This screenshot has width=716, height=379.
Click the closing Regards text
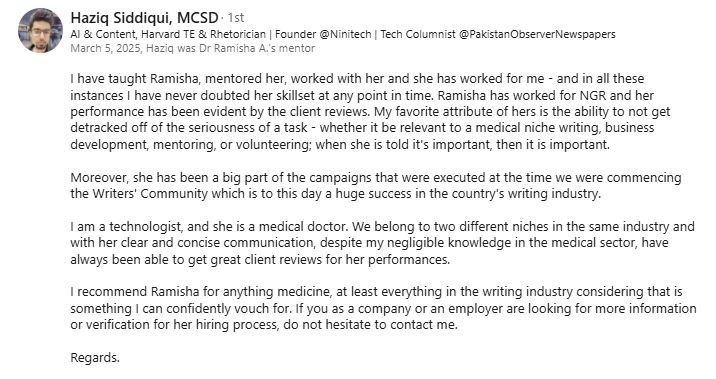point(95,358)
